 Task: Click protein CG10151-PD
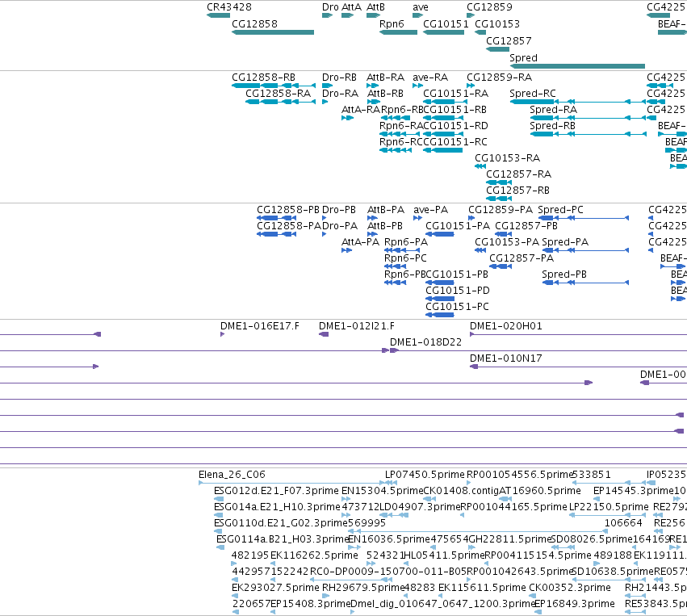pyautogui.click(x=440, y=299)
